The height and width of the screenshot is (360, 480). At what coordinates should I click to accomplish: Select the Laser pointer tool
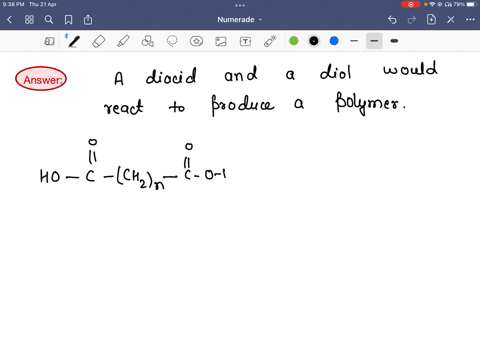[270, 41]
